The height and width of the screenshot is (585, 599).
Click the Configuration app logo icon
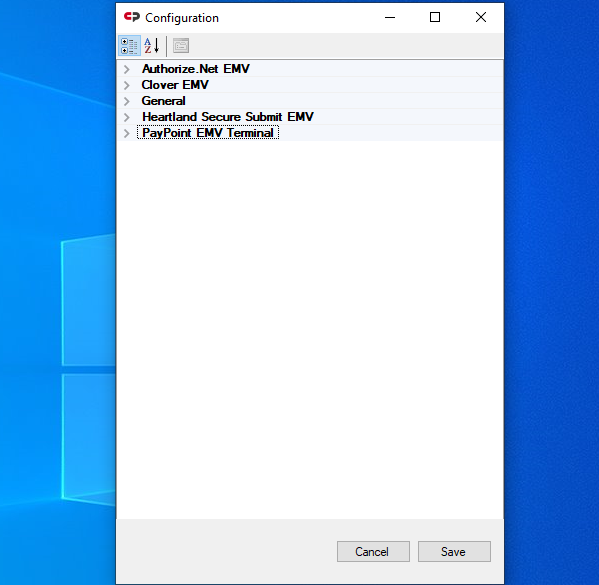point(132,17)
